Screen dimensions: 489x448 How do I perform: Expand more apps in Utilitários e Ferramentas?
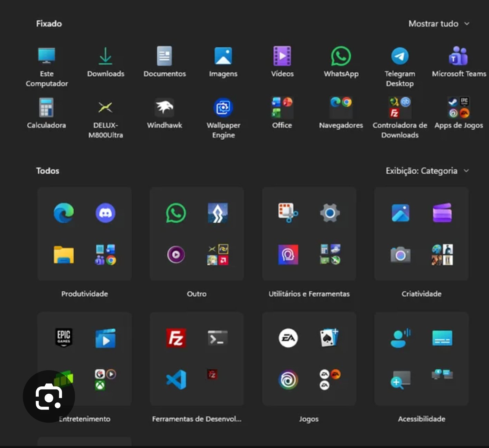(330, 255)
